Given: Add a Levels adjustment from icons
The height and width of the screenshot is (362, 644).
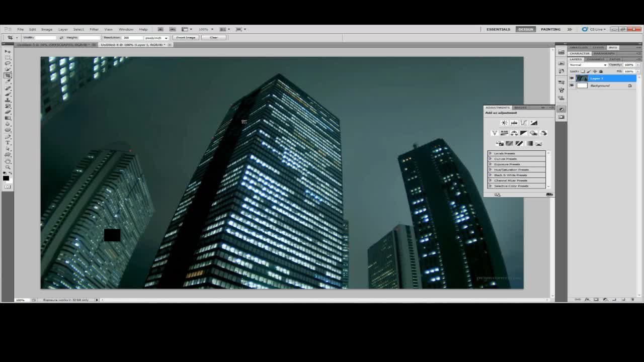Looking at the screenshot, I should coord(514,123).
